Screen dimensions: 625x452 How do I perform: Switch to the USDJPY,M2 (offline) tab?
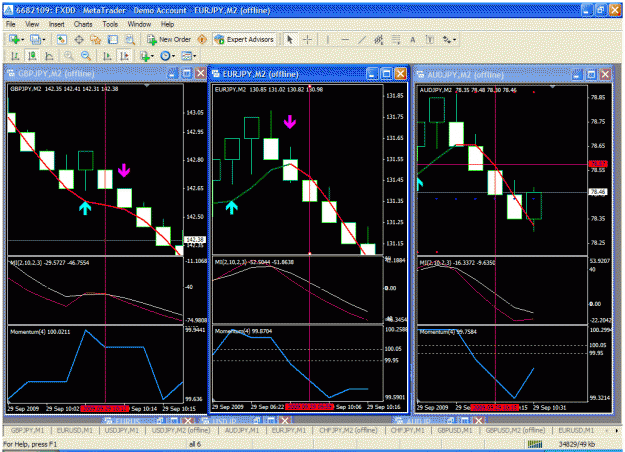[x=181, y=430]
